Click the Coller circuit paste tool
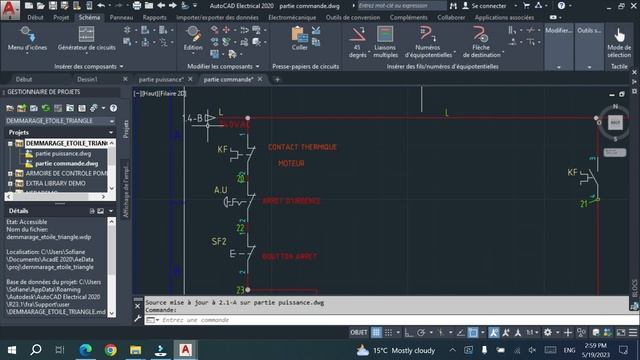 [x=299, y=38]
